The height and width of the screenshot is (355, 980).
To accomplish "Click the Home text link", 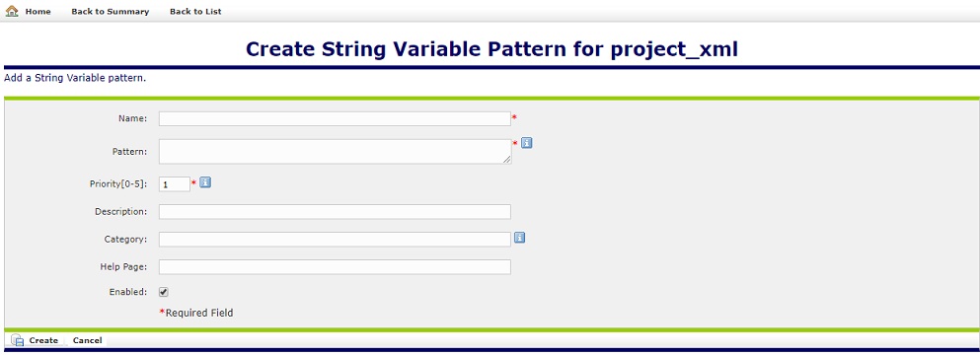I will tap(38, 11).
